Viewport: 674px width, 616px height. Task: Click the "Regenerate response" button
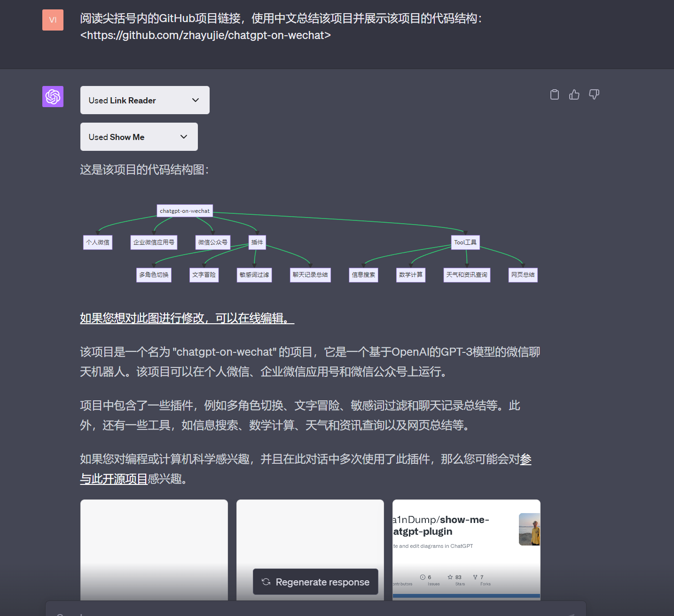click(x=315, y=582)
